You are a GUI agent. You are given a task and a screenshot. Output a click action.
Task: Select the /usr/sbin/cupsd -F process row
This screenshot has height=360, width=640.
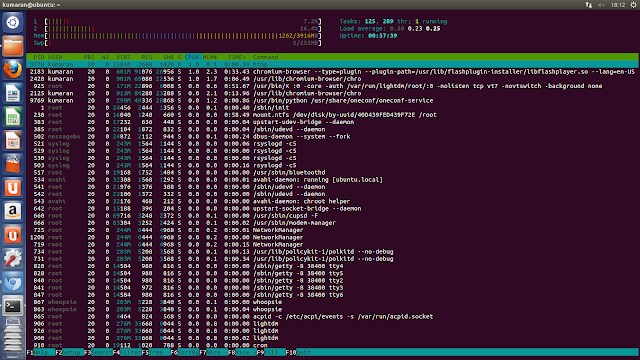coord(332,216)
